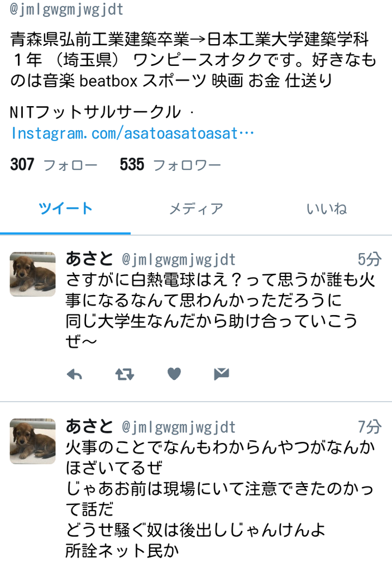Open あさと display name on second tweet
The width and height of the screenshot is (392, 572).
click(89, 426)
